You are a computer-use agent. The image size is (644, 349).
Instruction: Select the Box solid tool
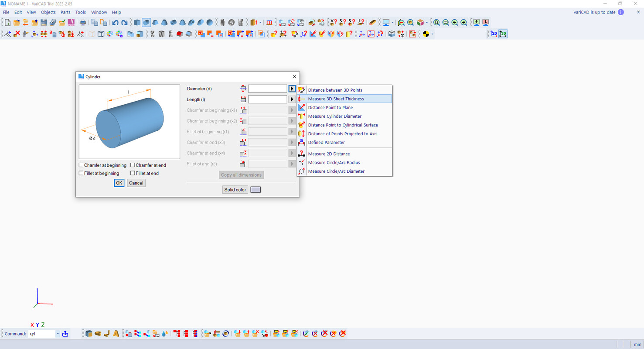point(137,23)
